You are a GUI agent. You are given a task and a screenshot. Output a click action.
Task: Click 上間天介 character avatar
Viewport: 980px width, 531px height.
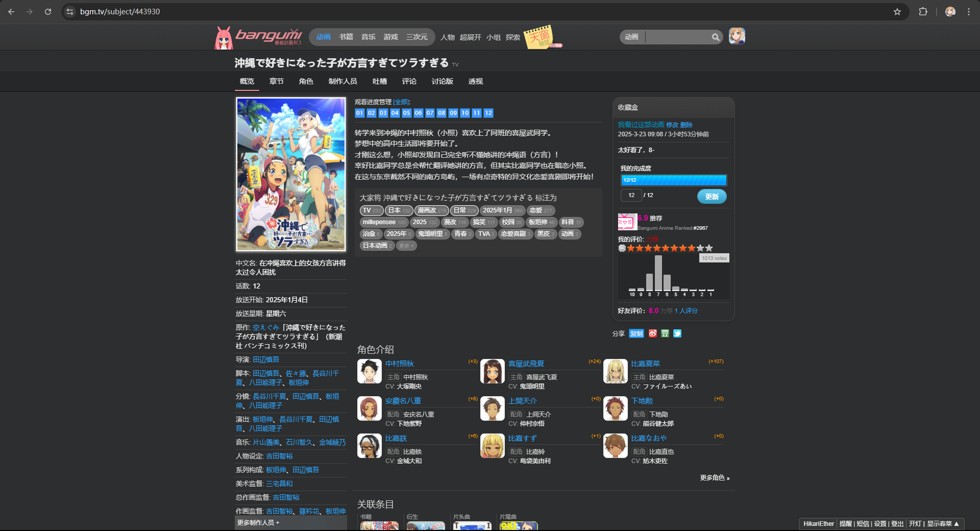[492, 408]
